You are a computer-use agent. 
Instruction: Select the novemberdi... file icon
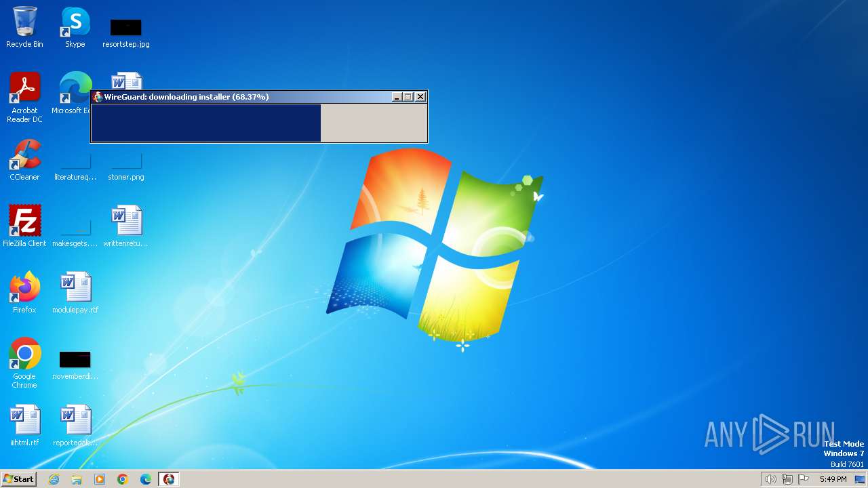click(x=75, y=365)
